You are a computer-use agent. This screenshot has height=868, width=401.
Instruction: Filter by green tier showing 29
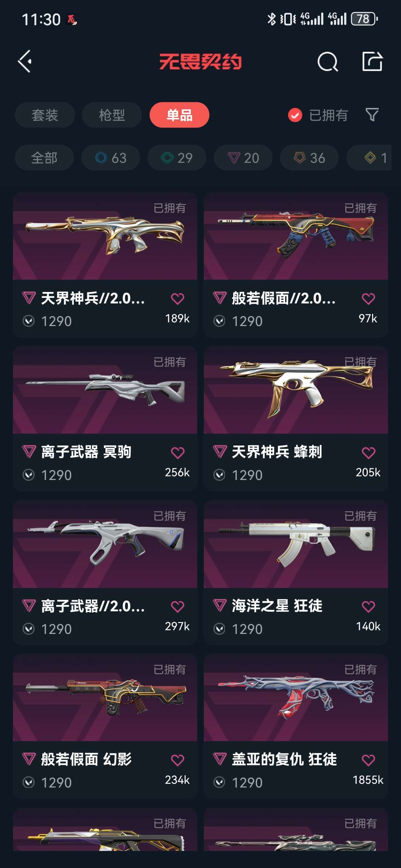click(177, 158)
